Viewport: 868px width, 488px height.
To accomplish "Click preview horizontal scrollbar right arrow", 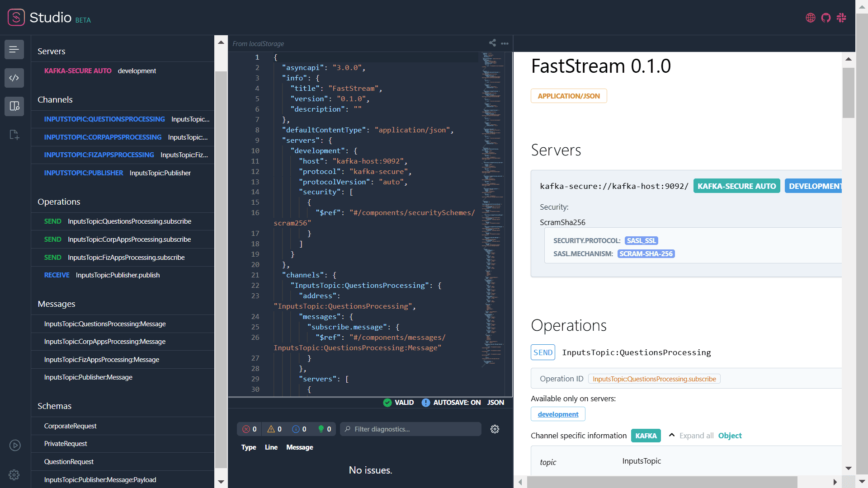I will tap(835, 482).
